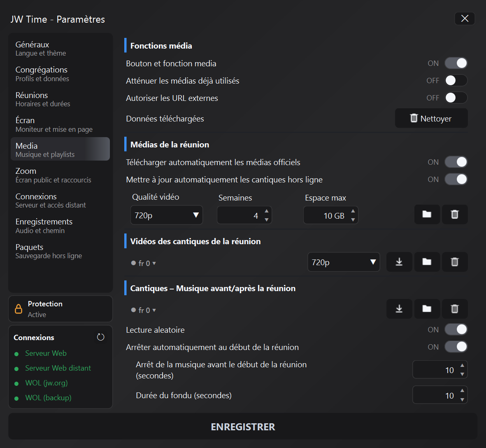Click the Serveur Web connection entry
The width and height of the screenshot is (486, 448).
click(x=46, y=353)
